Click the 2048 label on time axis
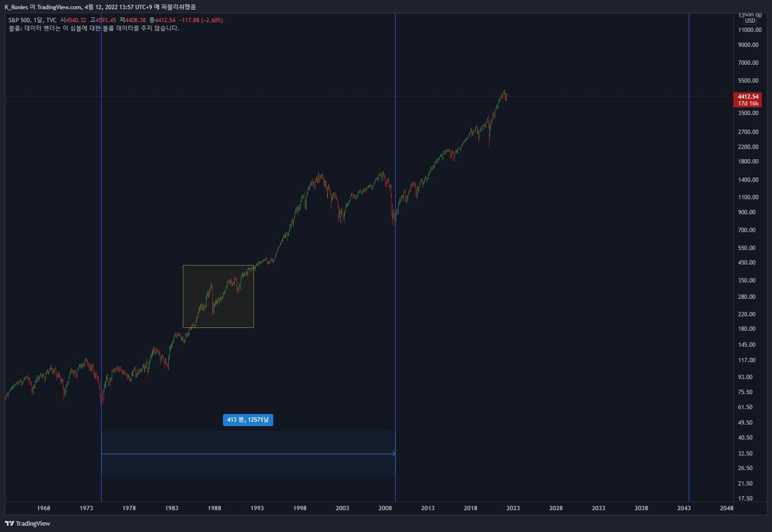 click(727, 508)
